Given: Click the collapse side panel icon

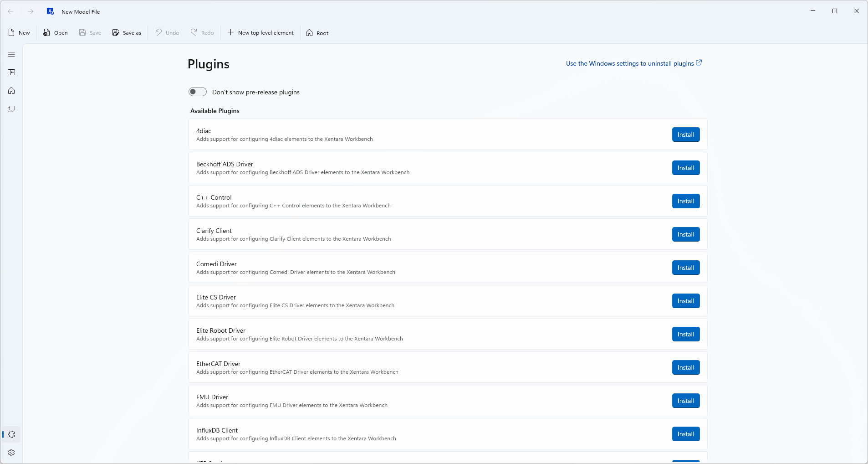Looking at the screenshot, I should pyautogui.click(x=11, y=72).
